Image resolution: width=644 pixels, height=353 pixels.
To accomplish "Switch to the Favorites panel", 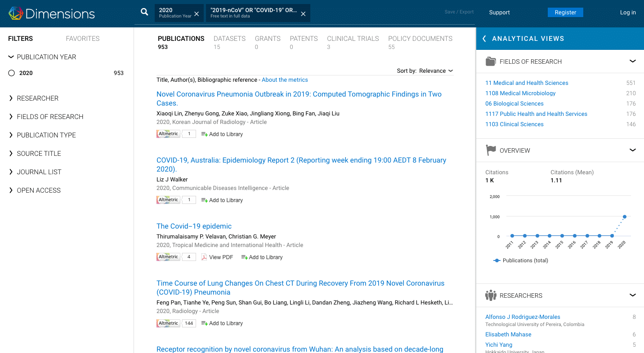I will pyautogui.click(x=83, y=39).
